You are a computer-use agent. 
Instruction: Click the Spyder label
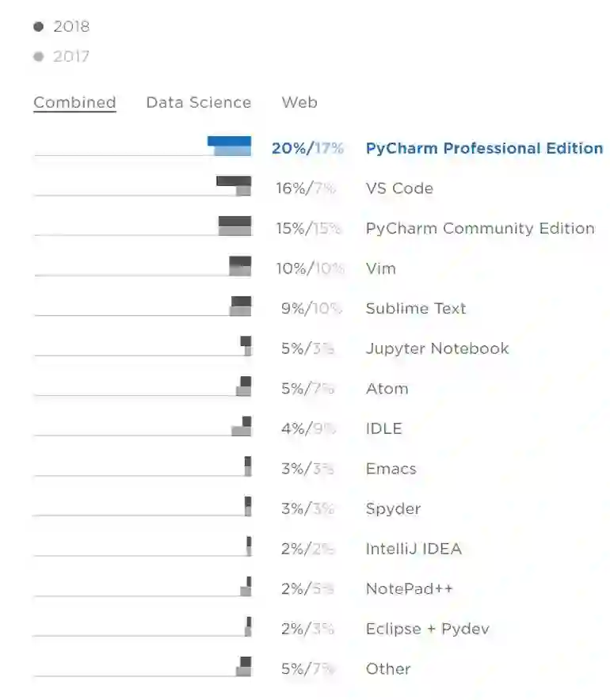(393, 508)
